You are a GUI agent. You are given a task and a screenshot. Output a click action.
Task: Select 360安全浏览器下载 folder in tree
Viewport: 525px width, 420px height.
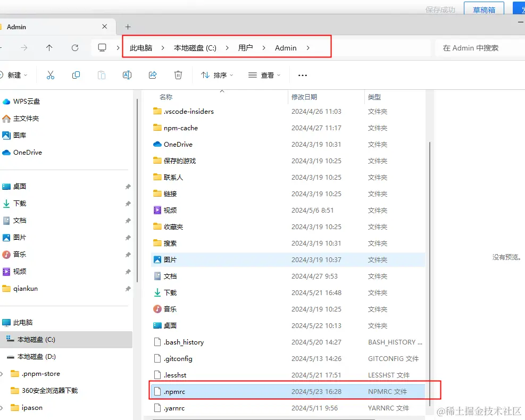[x=44, y=391]
